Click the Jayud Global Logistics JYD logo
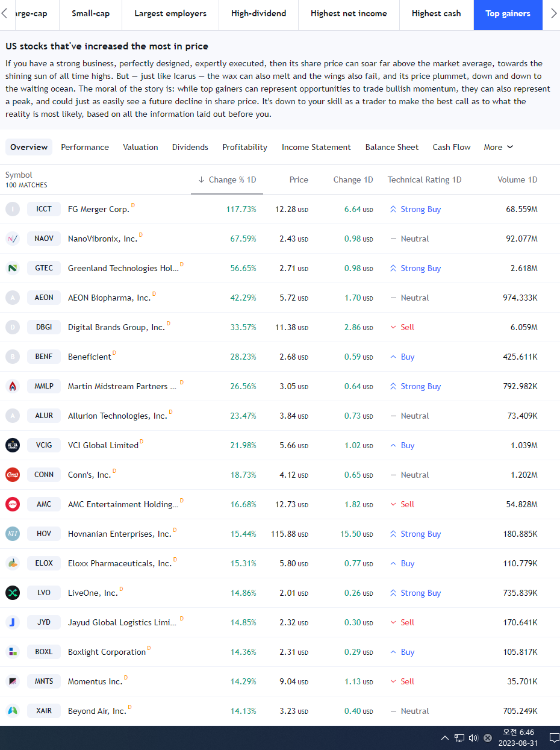Image resolution: width=560 pixels, height=750 pixels. (13, 622)
